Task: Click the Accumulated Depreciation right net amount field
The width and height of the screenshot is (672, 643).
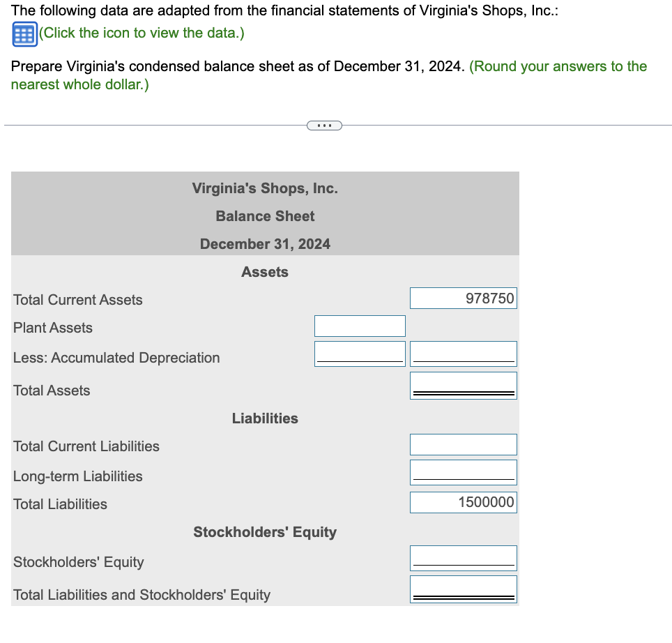Action: pyautogui.click(x=464, y=354)
